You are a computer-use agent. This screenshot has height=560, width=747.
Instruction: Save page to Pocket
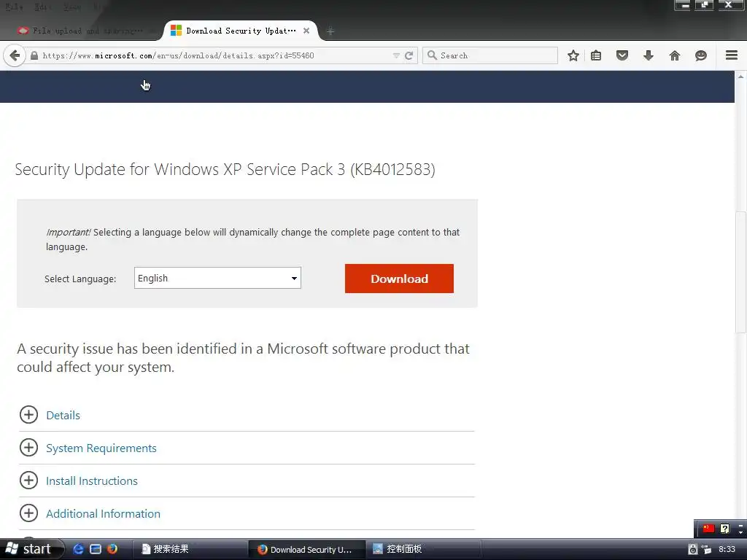pos(622,55)
